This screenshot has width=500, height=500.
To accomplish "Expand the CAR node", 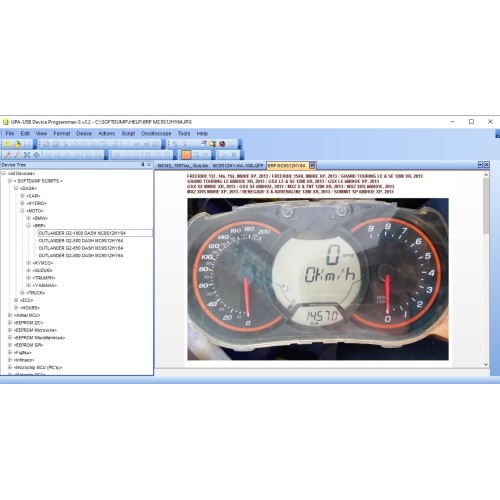I will pyautogui.click(x=22, y=196).
